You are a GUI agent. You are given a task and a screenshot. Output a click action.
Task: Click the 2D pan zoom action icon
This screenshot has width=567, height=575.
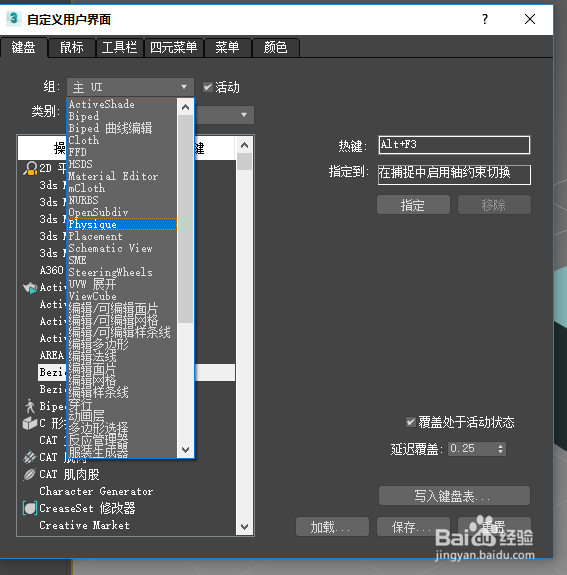(30, 168)
